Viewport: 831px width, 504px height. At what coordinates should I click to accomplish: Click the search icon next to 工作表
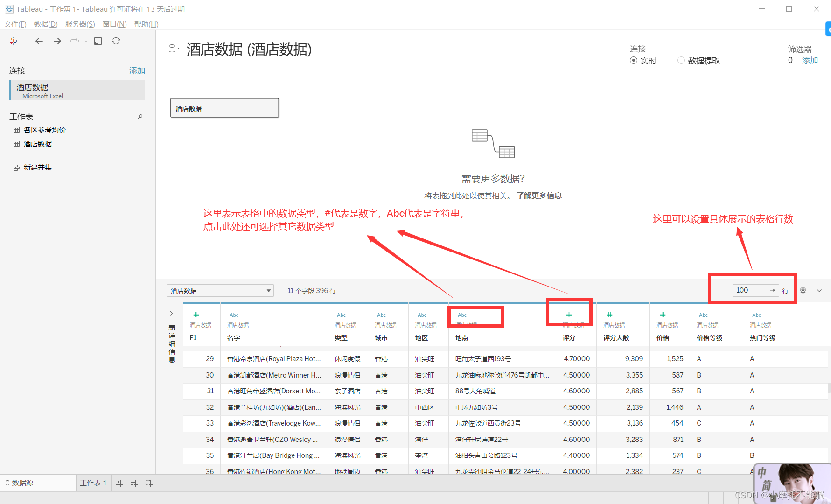[x=140, y=117]
